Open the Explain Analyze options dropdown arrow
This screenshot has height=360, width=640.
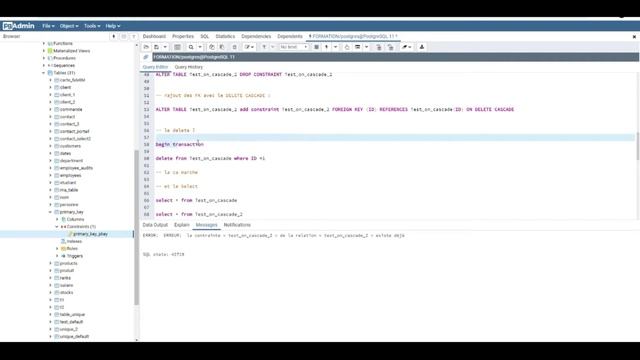tap(366, 47)
